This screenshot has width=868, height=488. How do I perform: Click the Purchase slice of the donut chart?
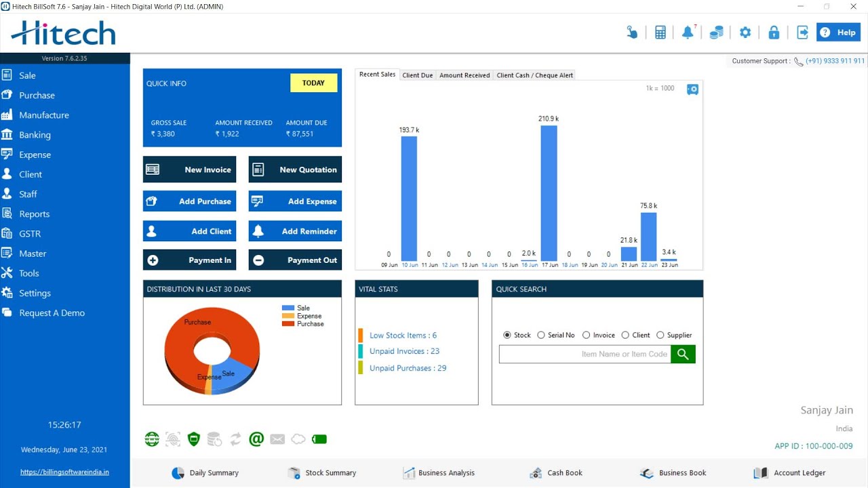pyautogui.click(x=197, y=323)
